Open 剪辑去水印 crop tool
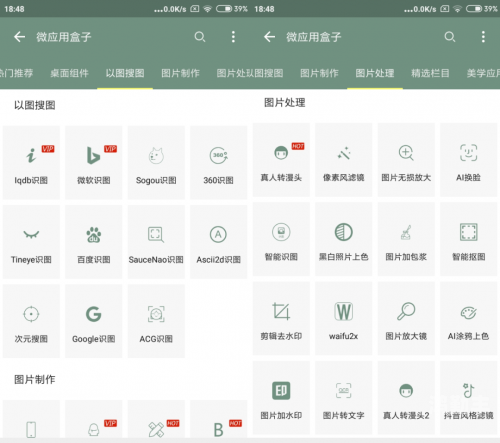The width and height of the screenshot is (500, 443). (x=281, y=318)
